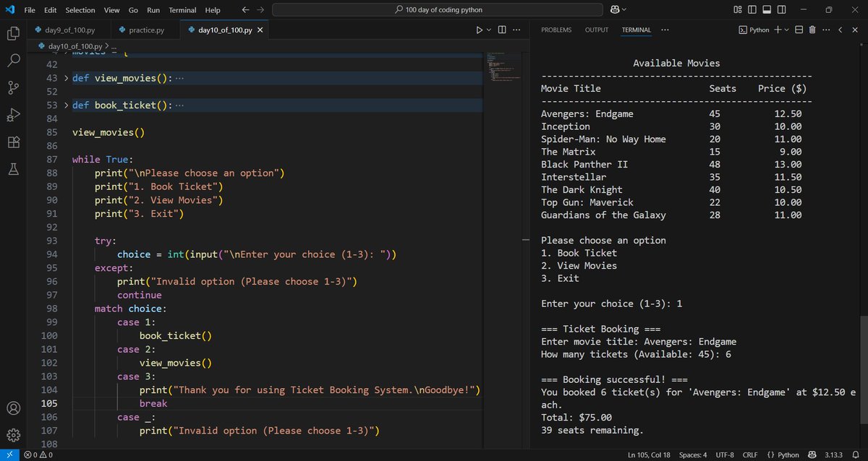Open the Go menu
Viewport: 868px width, 461px height.
click(133, 10)
